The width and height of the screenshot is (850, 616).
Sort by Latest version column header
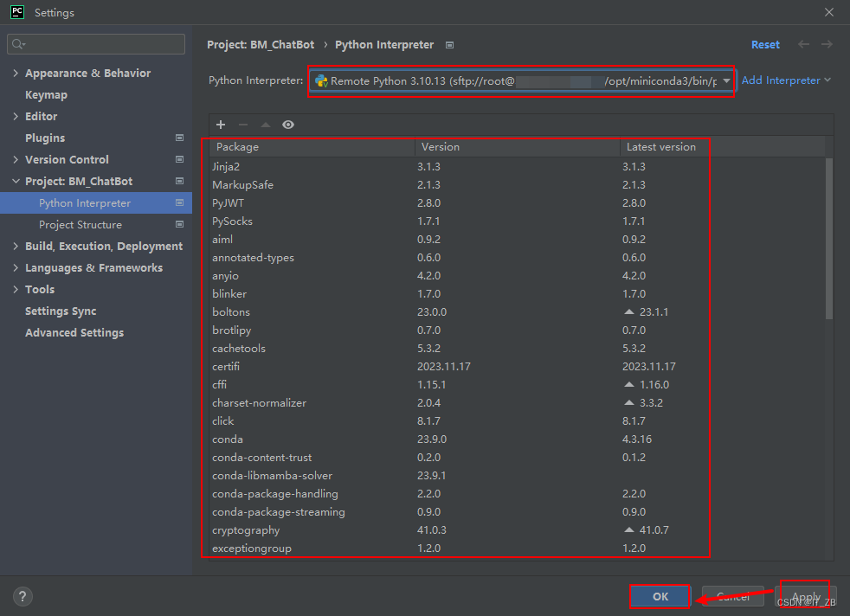(723, 147)
